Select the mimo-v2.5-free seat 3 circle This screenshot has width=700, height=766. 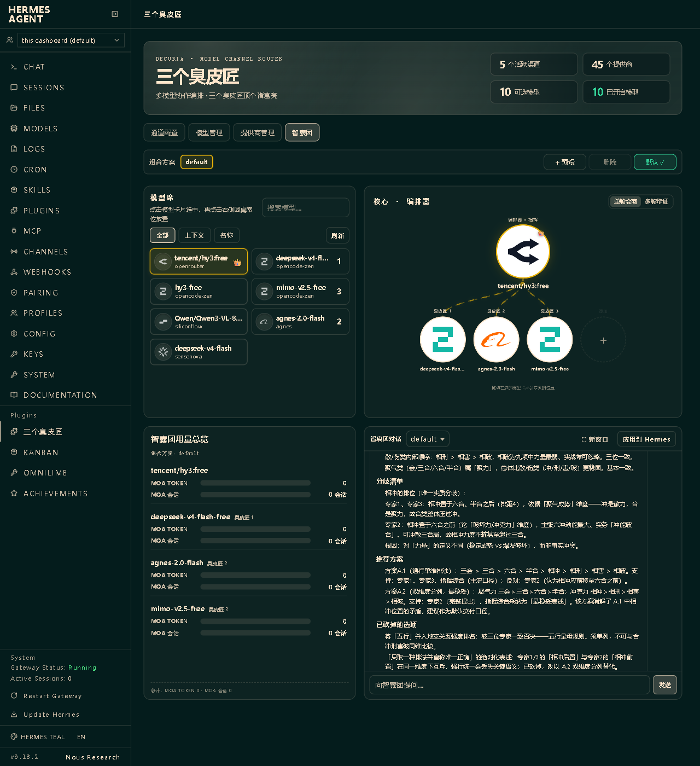pyautogui.click(x=550, y=340)
